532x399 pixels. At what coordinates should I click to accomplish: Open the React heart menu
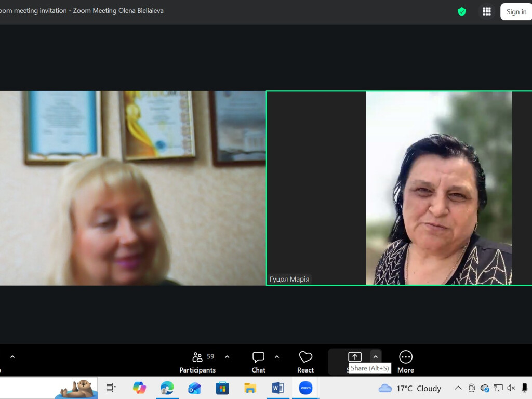click(x=305, y=362)
